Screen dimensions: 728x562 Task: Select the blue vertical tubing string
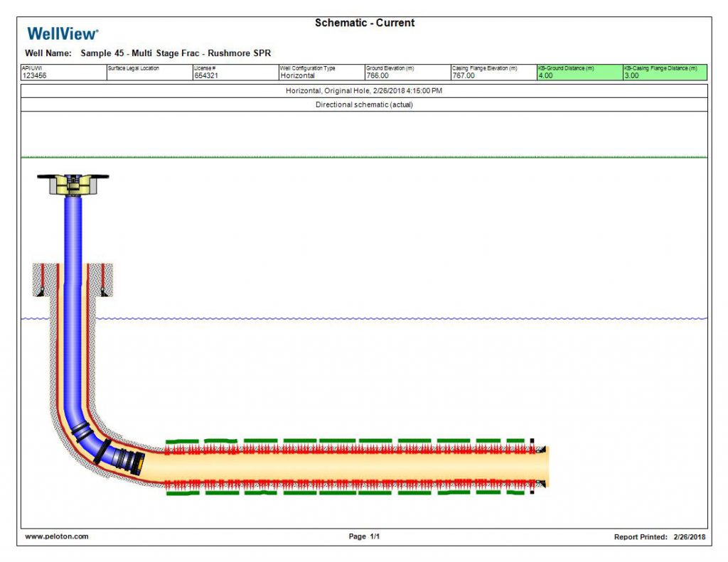(x=73, y=284)
